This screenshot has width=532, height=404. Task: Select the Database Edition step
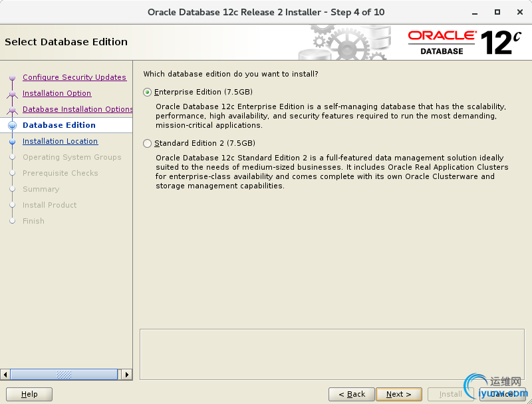[x=59, y=125]
